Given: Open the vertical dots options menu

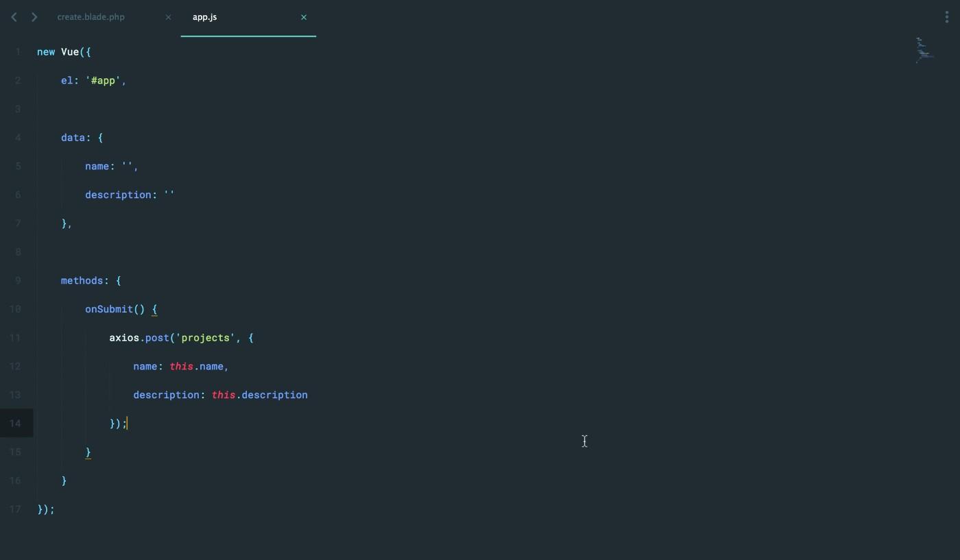Looking at the screenshot, I should (x=947, y=17).
